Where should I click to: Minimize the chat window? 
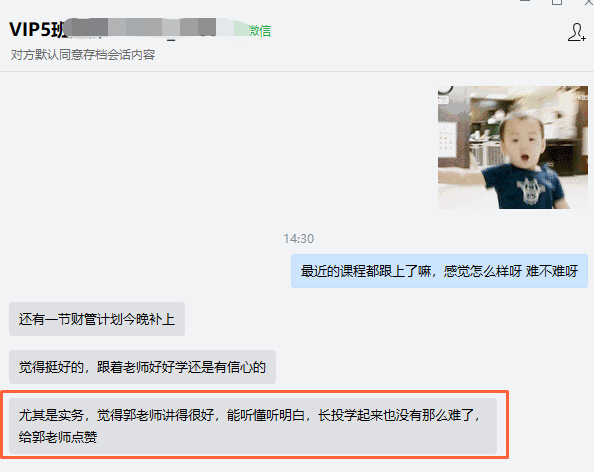[x=525, y=1]
